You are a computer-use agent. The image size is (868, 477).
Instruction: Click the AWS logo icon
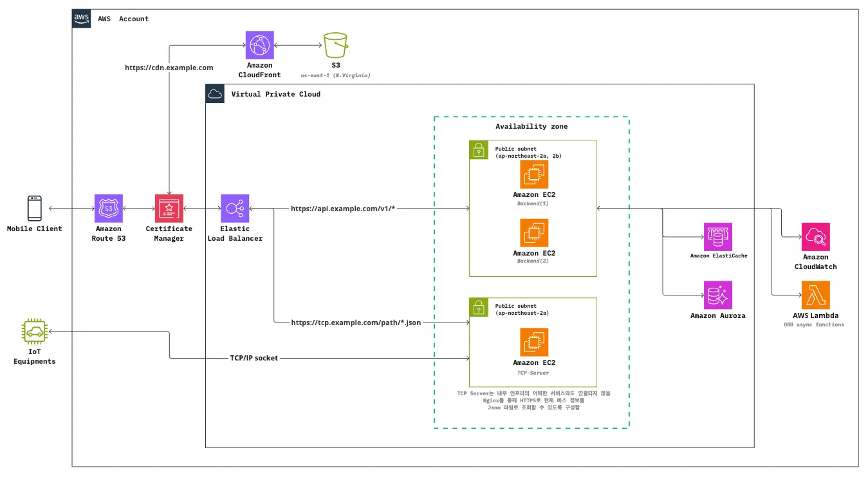pos(81,19)
